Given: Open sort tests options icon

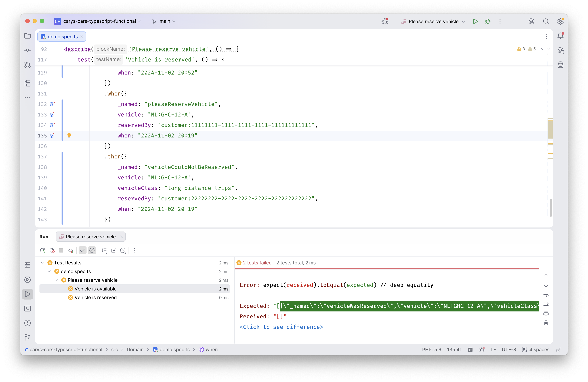Looking at the screenshot, I should click(x=104, y=251).
